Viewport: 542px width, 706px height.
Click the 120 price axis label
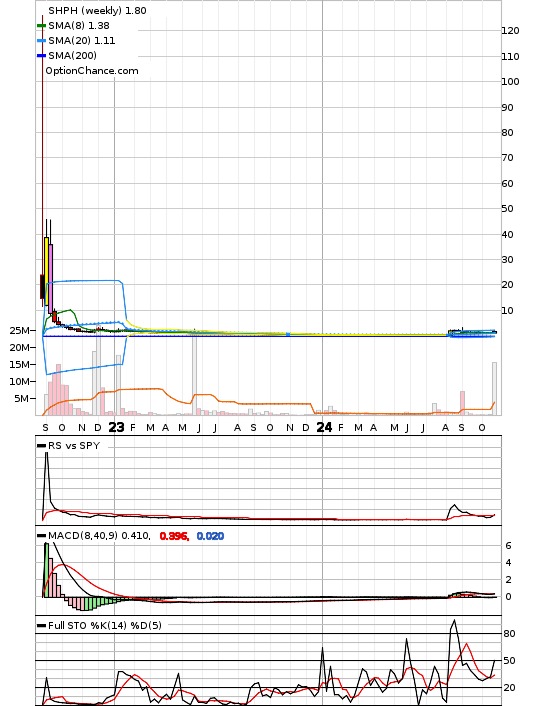[x=510, y=31]
